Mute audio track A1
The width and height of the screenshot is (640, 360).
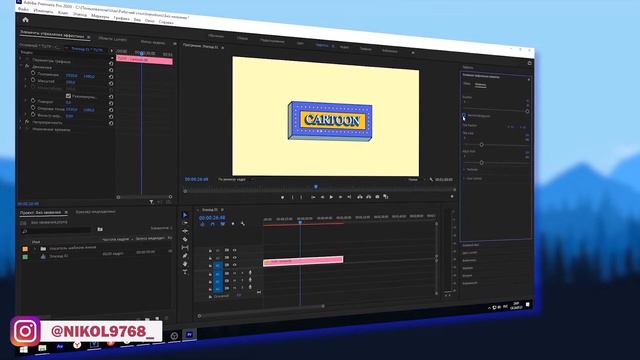(x=234, y=273)
